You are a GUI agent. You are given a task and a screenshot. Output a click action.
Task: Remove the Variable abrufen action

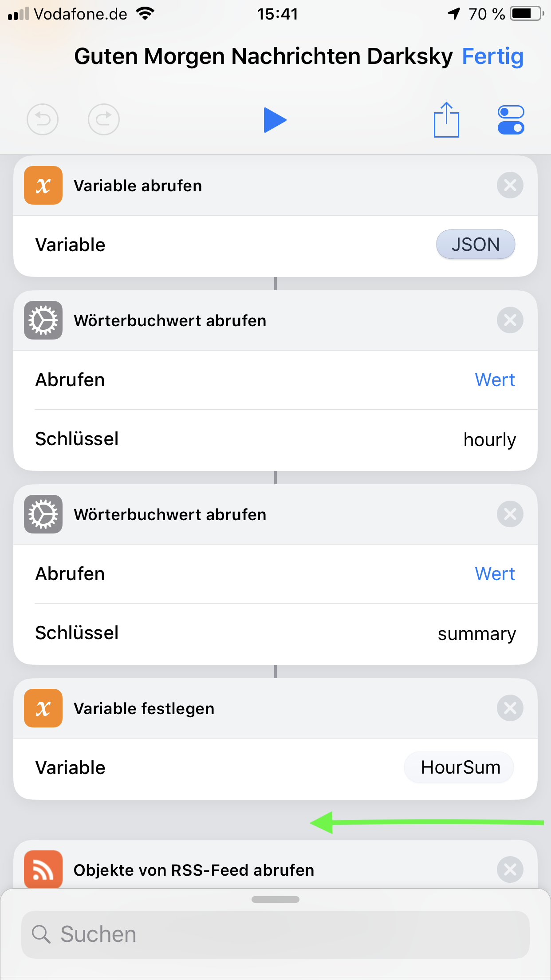point(510,185)
